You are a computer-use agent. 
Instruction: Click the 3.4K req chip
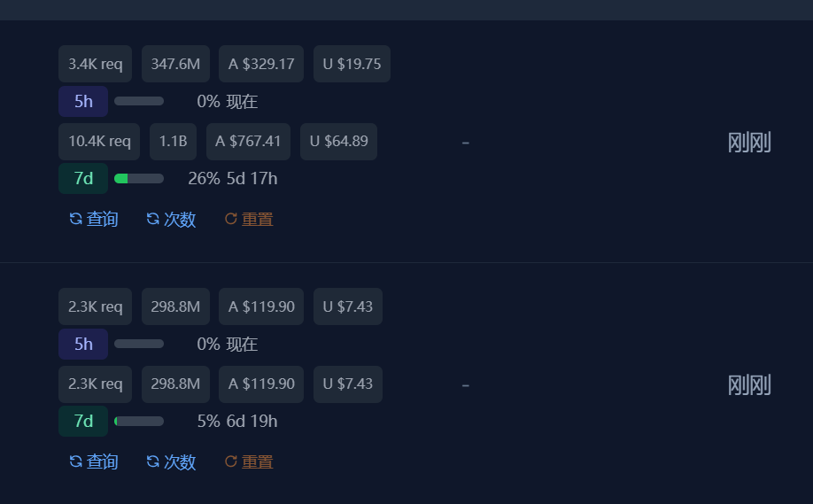click(x=96, y=64)
